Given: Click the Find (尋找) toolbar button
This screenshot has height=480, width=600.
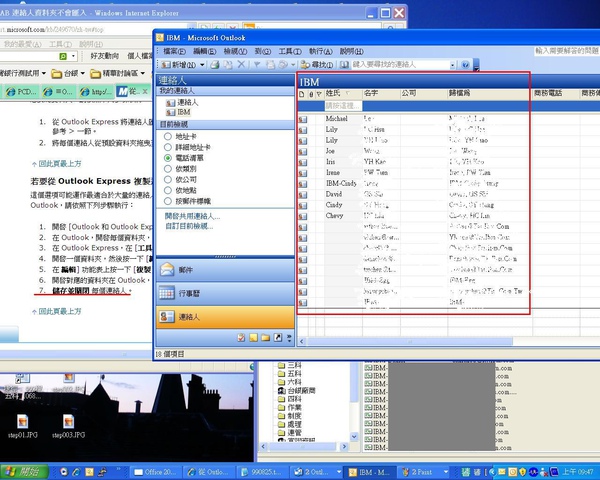Looking at the screenshot, I should [x=316, y=65].
